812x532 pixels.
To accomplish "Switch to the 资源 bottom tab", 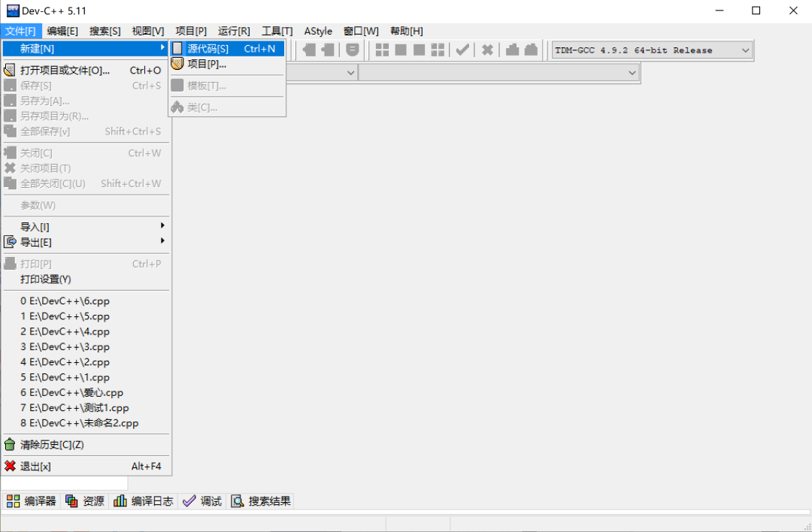I will (x=85, y=501).
